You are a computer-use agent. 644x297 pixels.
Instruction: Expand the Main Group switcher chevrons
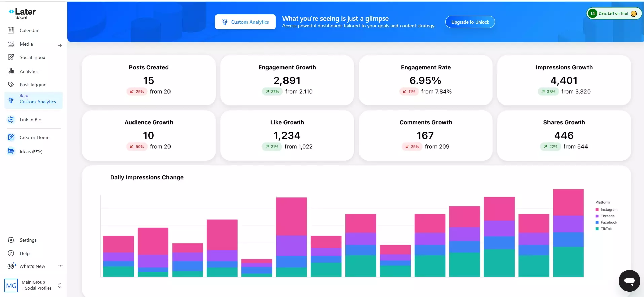pos(60,285)
